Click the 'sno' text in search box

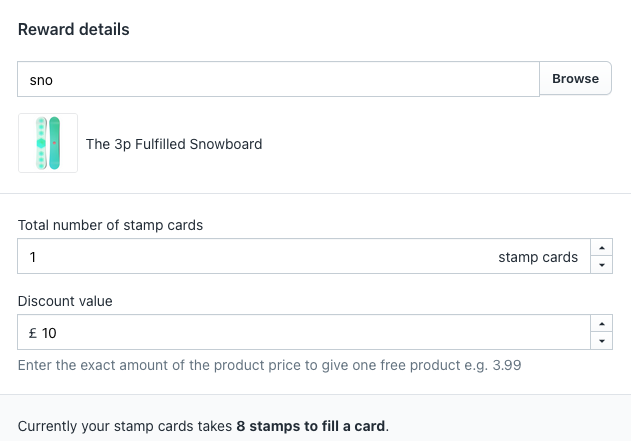41,80
